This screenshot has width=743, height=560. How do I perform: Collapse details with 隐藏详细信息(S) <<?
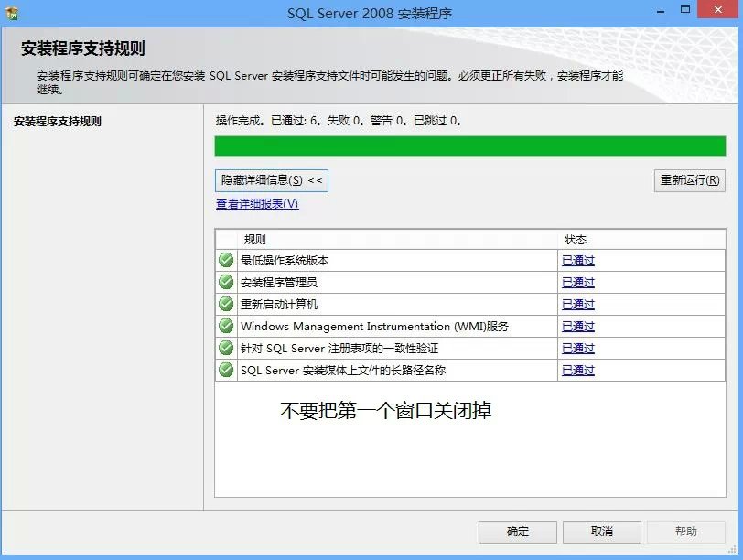274,180
